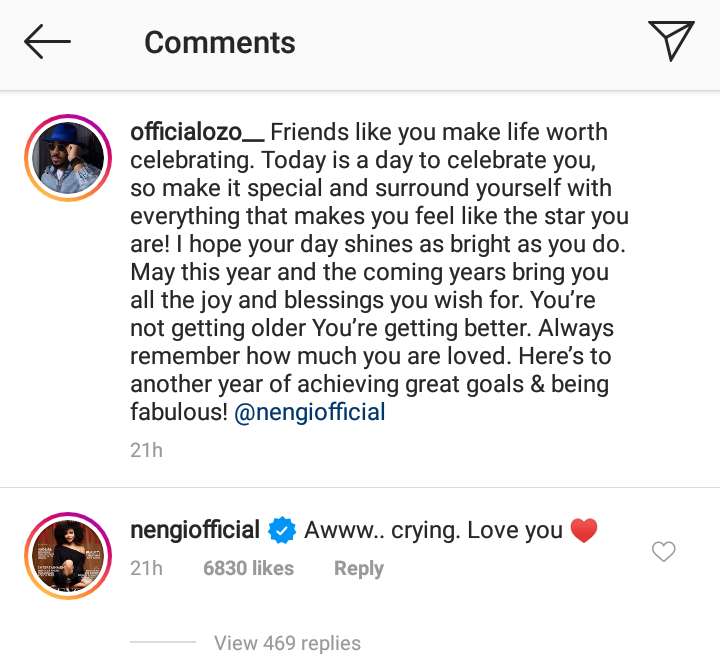
Task: Tap the red heart emoji in comment
Action: pyautogui.click(x=583, y=531)
